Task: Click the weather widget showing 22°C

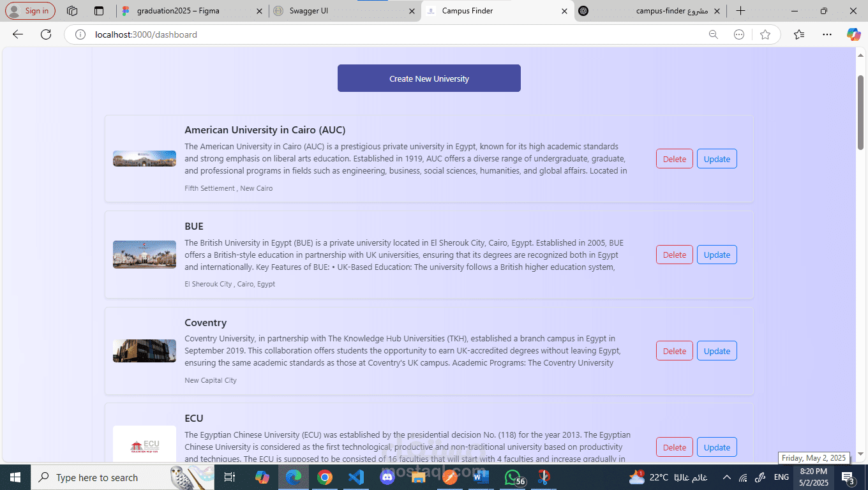Action: tap(668, 477)
